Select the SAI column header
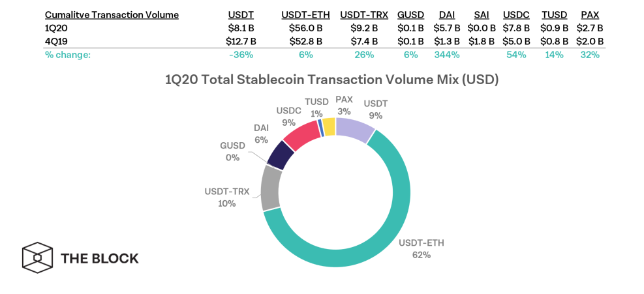The height and width of the screenshot is (294, 644). [x=482, y=15]
